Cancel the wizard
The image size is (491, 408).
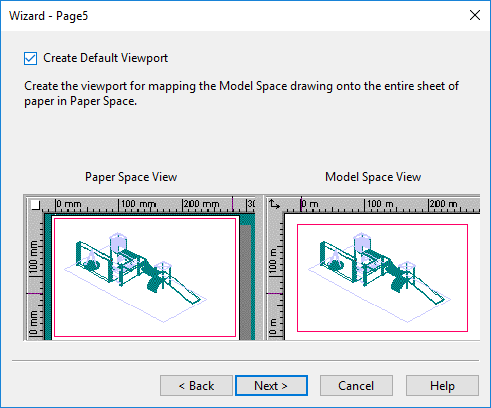pyautogui.click(x=356, y=386)
